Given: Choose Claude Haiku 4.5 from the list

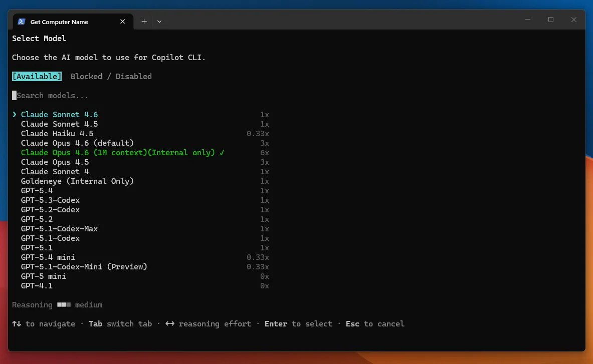Looking at the screenshot, I should (57, 134).
